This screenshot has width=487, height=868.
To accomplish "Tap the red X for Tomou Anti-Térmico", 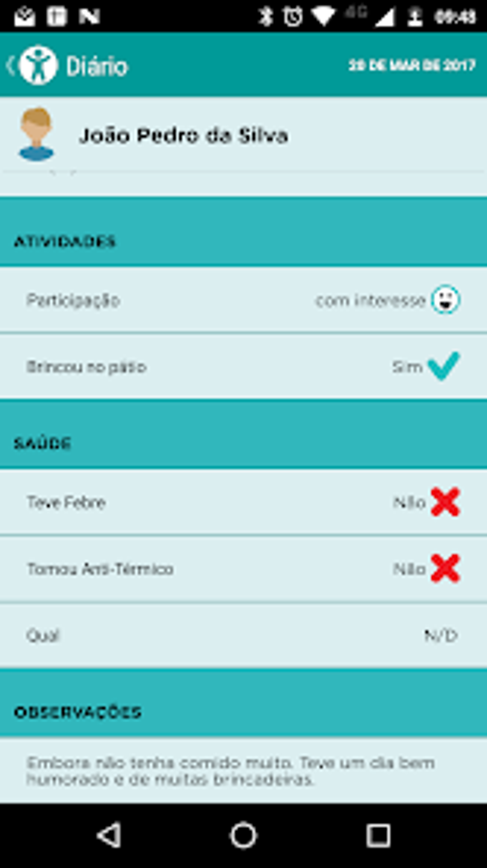I will [x=445, y=568].
